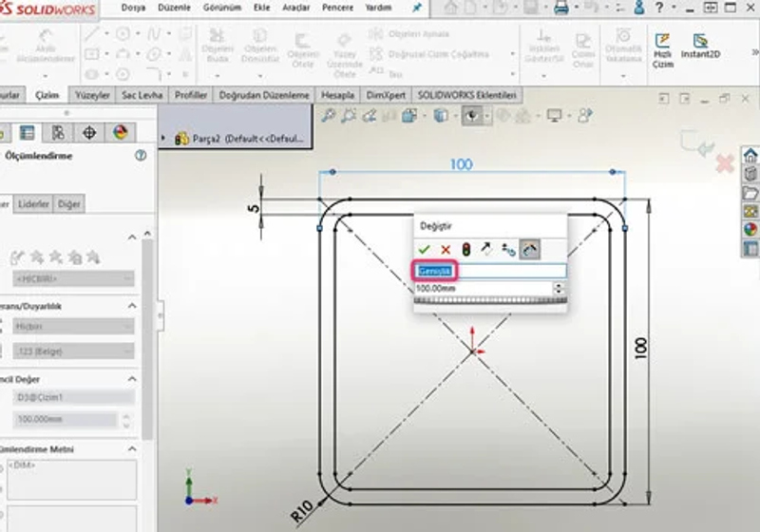
Task: Switch to the Sac Levha tab
Action: (x=142, y=95)
